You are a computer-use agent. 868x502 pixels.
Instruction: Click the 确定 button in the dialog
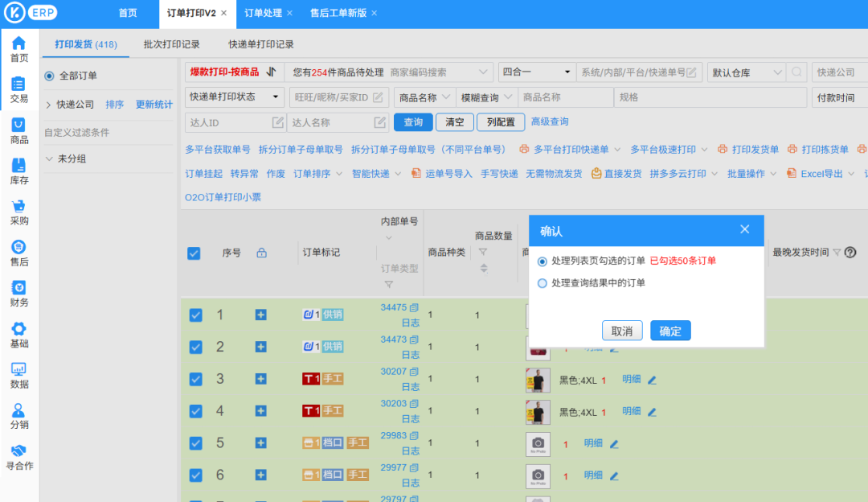click(670, 330)
